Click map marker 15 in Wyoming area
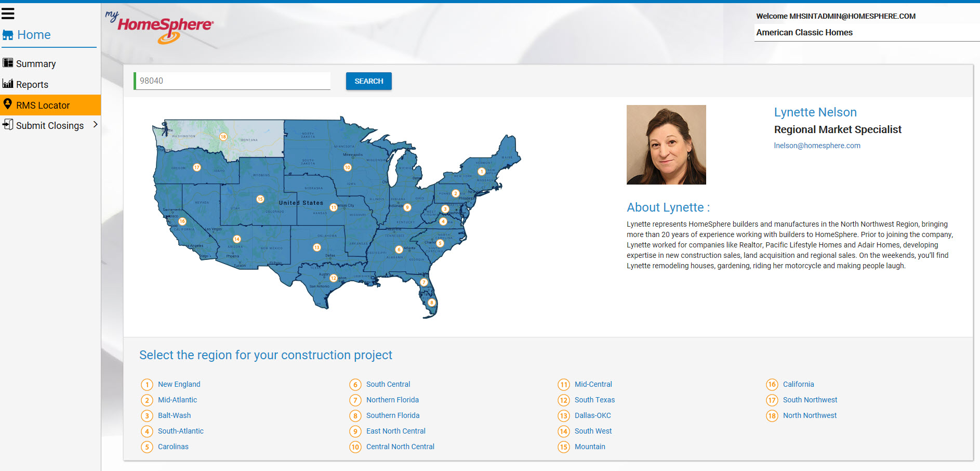 pyautogui.click(x=260, y=199)
